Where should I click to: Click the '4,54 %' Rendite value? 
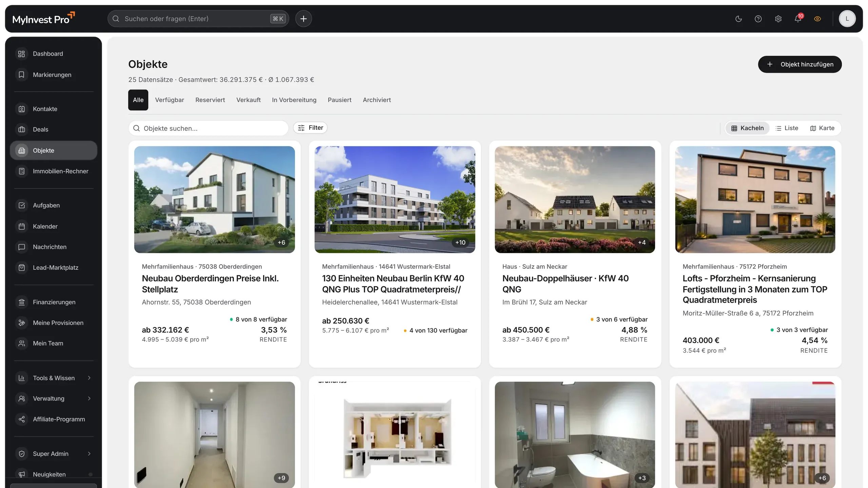coord(814,340)
